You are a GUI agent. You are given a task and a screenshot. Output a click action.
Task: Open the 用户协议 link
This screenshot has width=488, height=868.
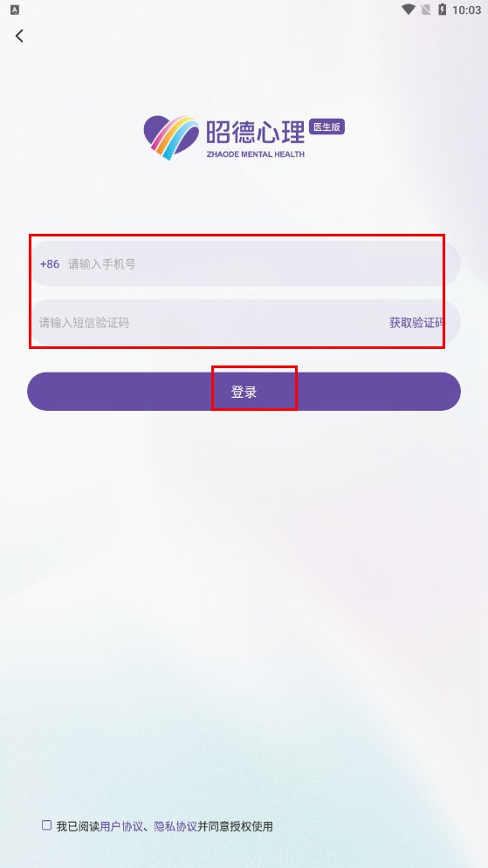(x=121, y=826)
